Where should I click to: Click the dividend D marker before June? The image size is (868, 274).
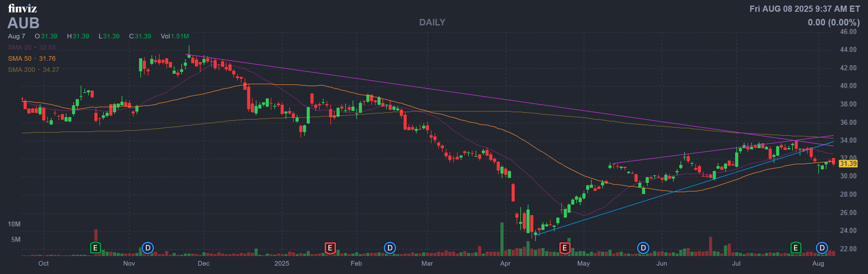tap(643, 248)
